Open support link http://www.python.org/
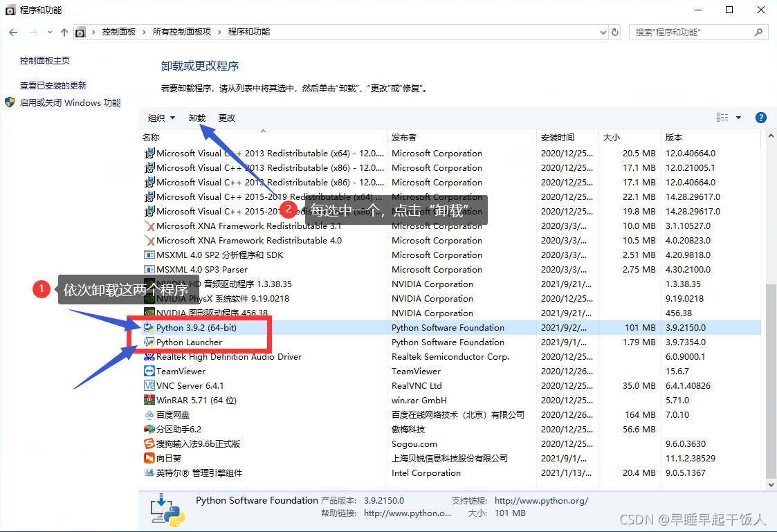The width and height of the screenshot is (777, 532). coord(542,501)
